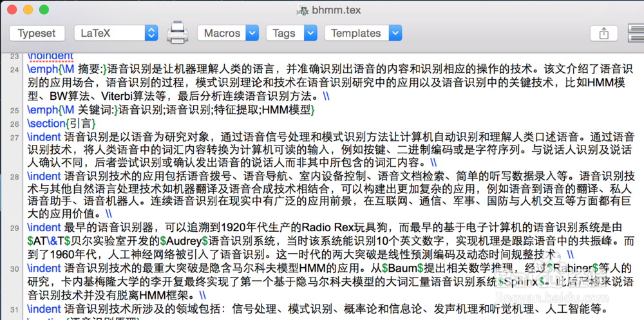Click the \noindent command on line 23

pyautogui.click(x=50, y=56)
